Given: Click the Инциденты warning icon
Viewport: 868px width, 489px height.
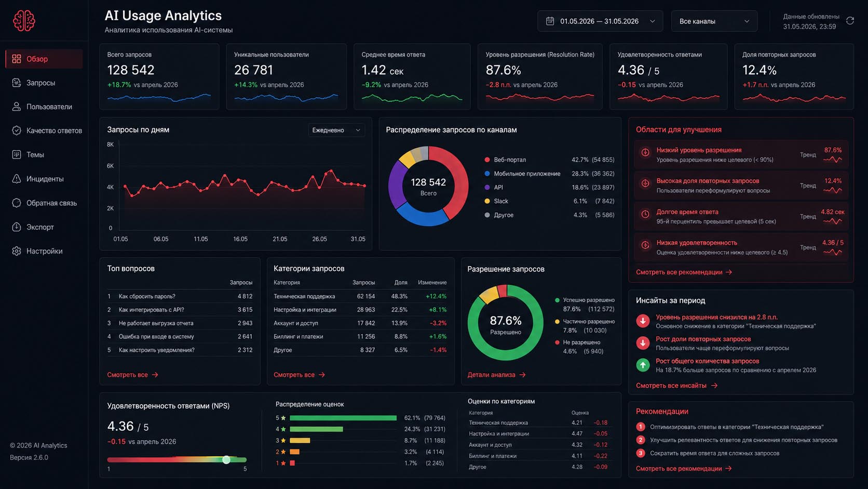Looking at the screenshot, I should [17, 179].
